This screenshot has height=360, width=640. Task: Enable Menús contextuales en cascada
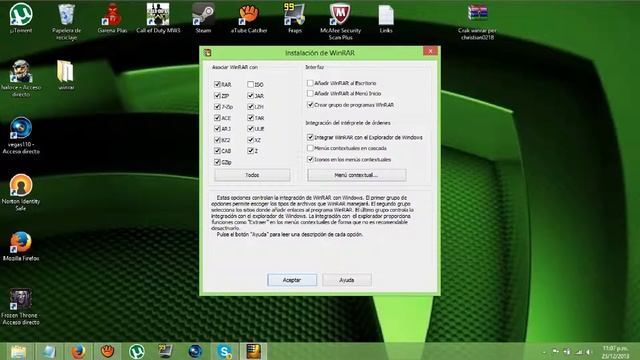(310, 148)
